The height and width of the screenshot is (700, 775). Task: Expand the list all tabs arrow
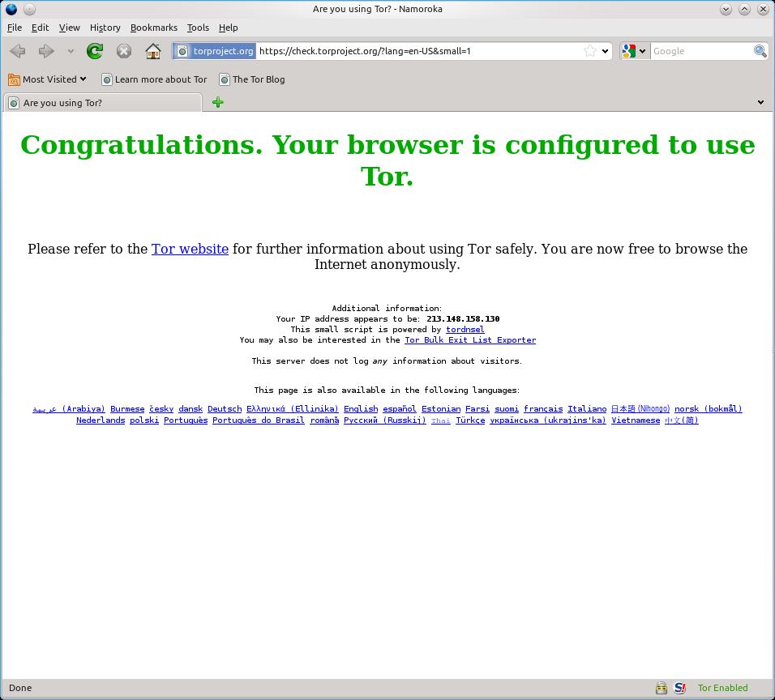tap(760, 102)
